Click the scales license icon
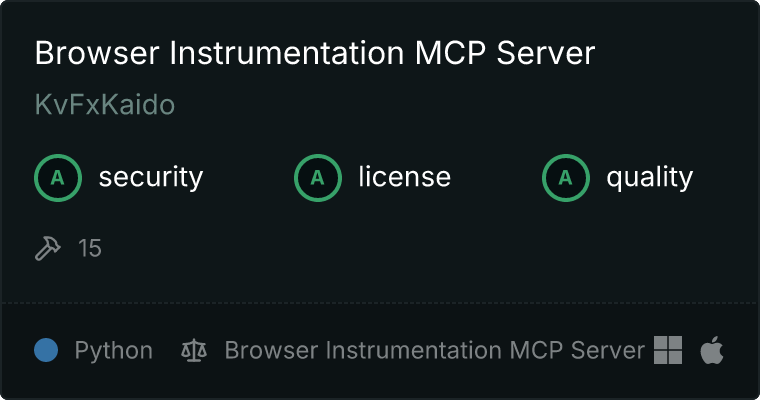Screen dimensions: 760x400 click(194, 351)
